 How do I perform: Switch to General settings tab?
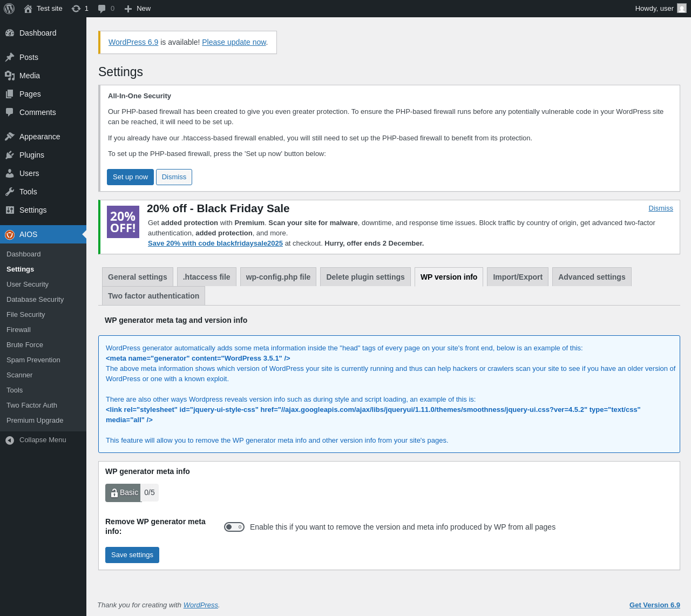coord(138,277)
